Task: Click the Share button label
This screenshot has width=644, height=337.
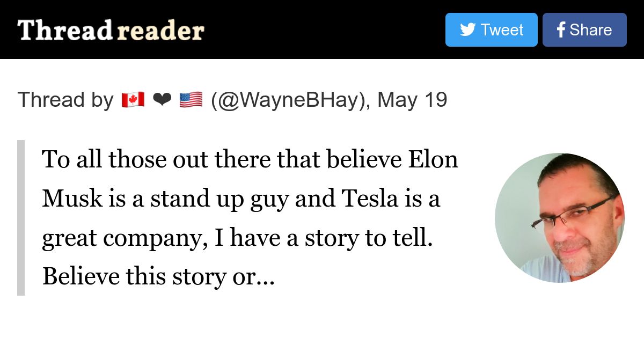Action: click(590, 30)
